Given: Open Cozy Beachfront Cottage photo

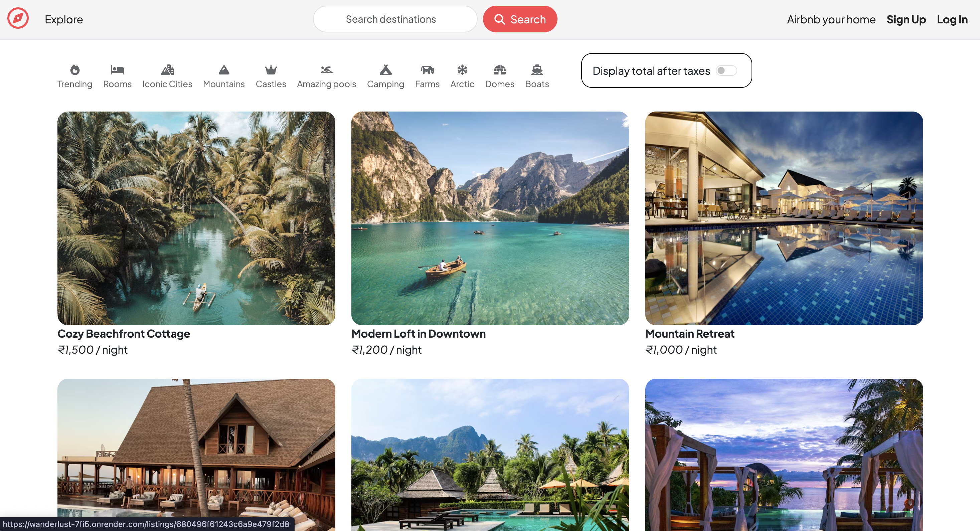Looking at the screenshot, I should 196,218.
